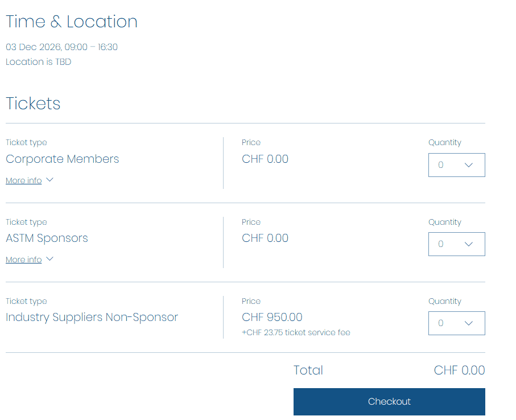
Task: Click the ASTM Sponsors ticket name
Action: click(47, 238)
